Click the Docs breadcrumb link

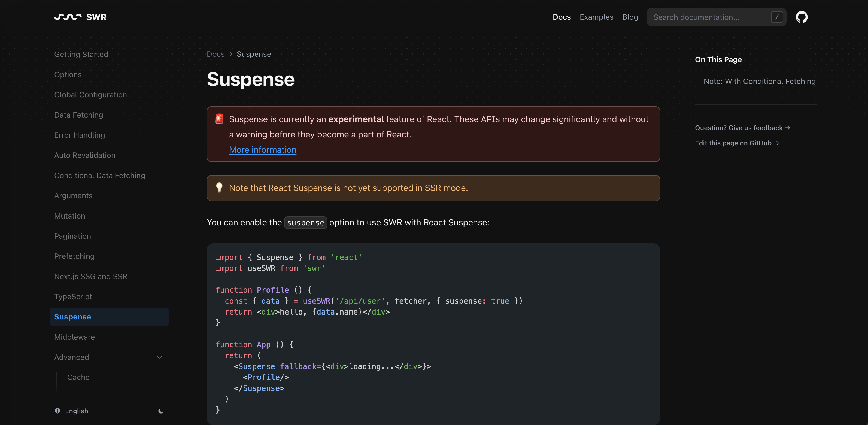[x=215, y=54]
